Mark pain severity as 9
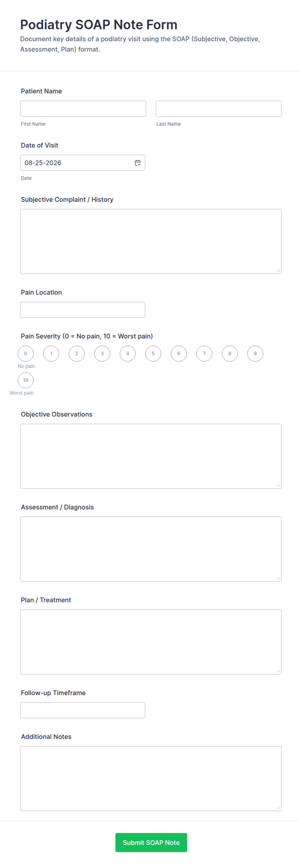Image resolution: width=299 pixels, height=868 pixels. point(255,353)
